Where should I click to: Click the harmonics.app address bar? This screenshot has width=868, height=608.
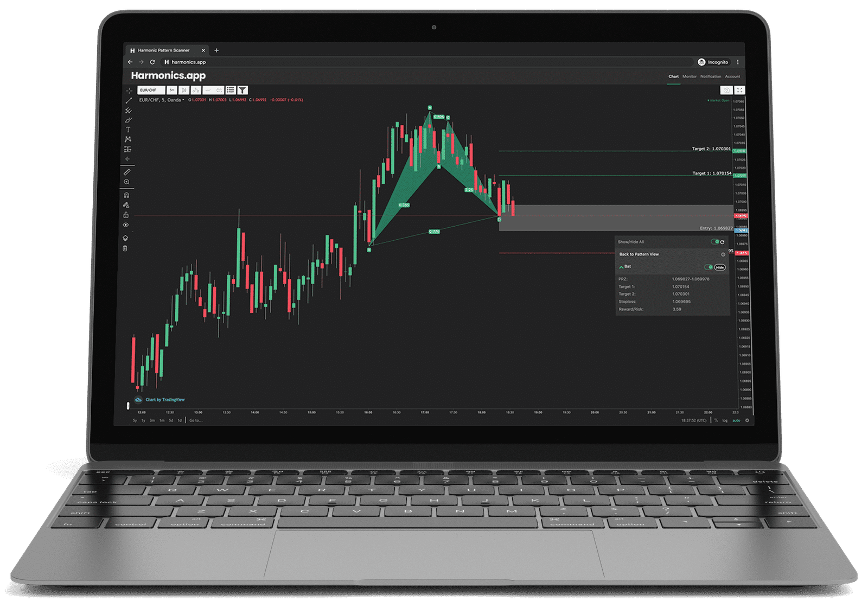pyautogui.click(x=427, y=62)
